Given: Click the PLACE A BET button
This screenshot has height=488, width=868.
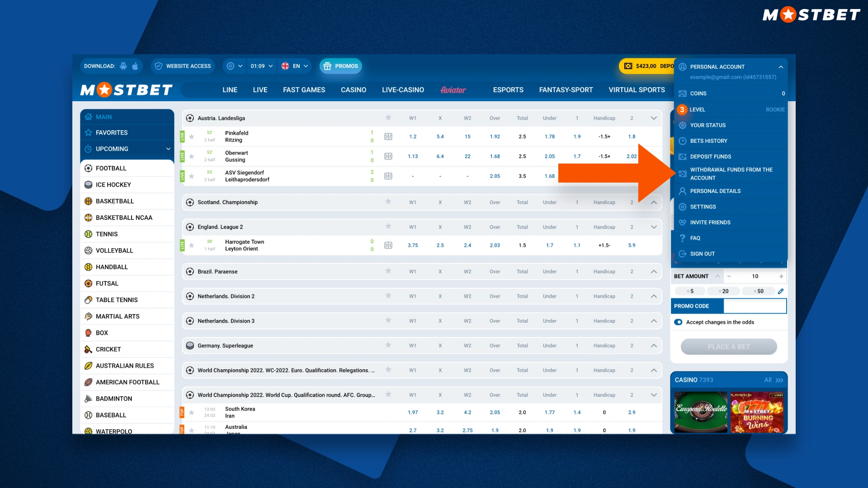Looking at the screenshot, I should pos(729,347).
